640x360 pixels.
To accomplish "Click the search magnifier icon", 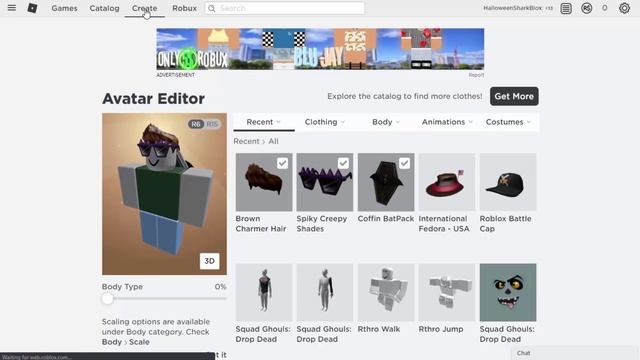I will [211, 8].
